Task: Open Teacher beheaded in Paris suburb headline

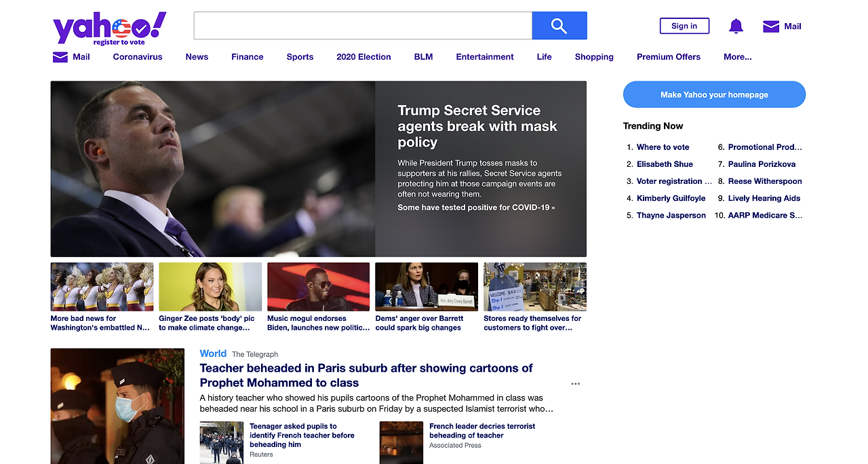Action: 366,375
